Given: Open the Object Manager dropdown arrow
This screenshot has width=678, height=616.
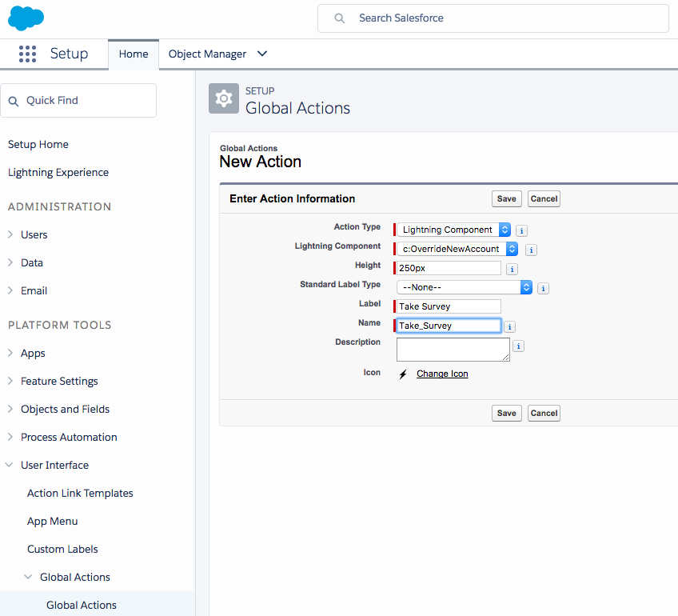Looking at the screenshot, I should click(x=262, y=54).
